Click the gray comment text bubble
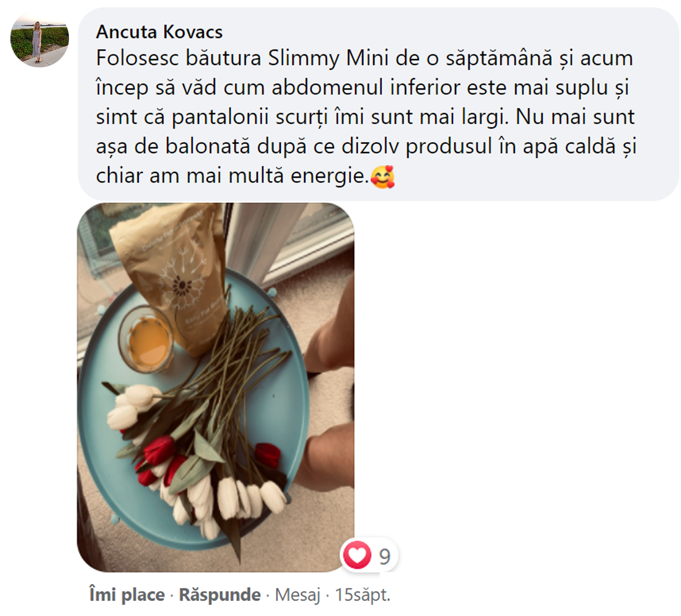681x616 pixels. [x=378, y=104]
